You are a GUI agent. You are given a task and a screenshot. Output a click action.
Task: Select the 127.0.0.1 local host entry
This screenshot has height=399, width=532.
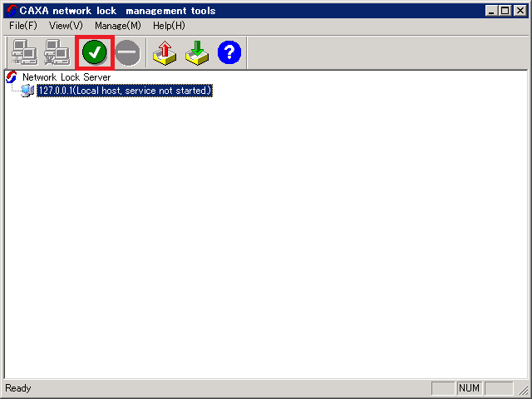click(125, 91)
